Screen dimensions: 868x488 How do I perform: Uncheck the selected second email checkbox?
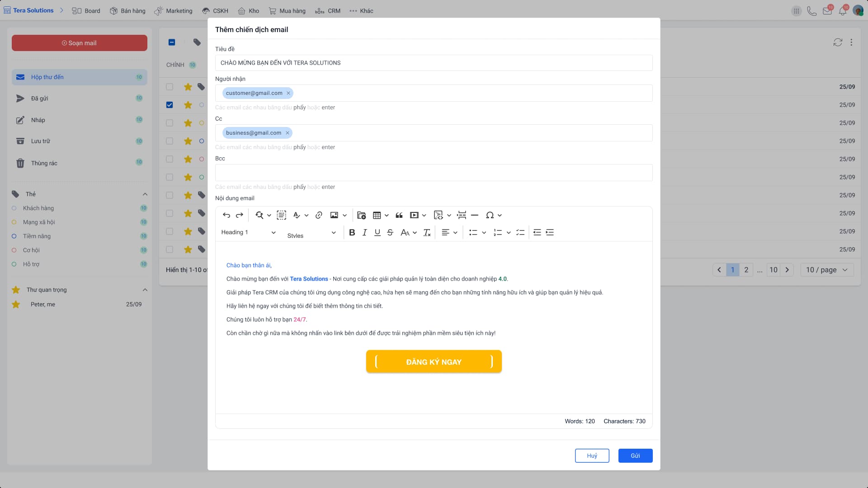pyautogui.click(x=170, y=105)
